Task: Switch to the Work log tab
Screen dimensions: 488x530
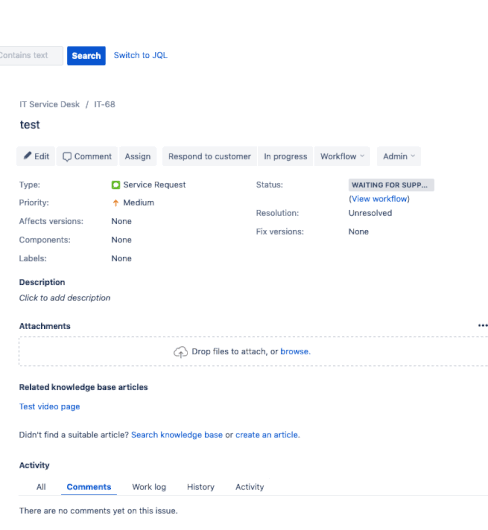Action: [149, 487]
